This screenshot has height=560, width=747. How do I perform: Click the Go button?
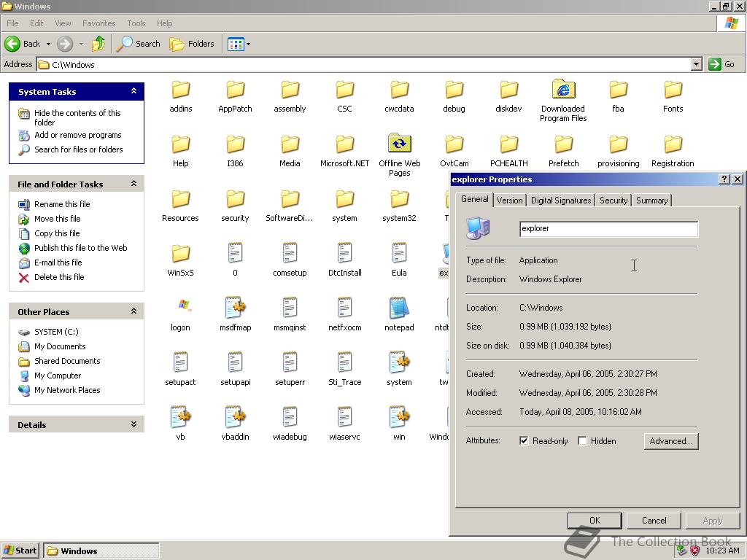pos(721,64)
